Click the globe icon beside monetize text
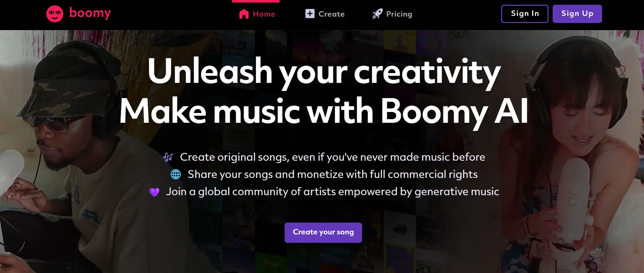Screen dimensions: 644x273 (x=176, y=175)
